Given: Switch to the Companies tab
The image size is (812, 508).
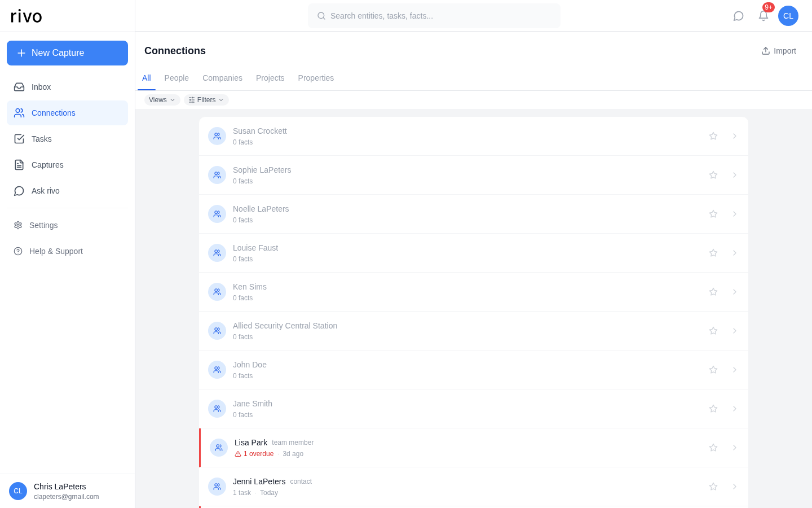Looking at the screenshot, I should coord(222,78).
